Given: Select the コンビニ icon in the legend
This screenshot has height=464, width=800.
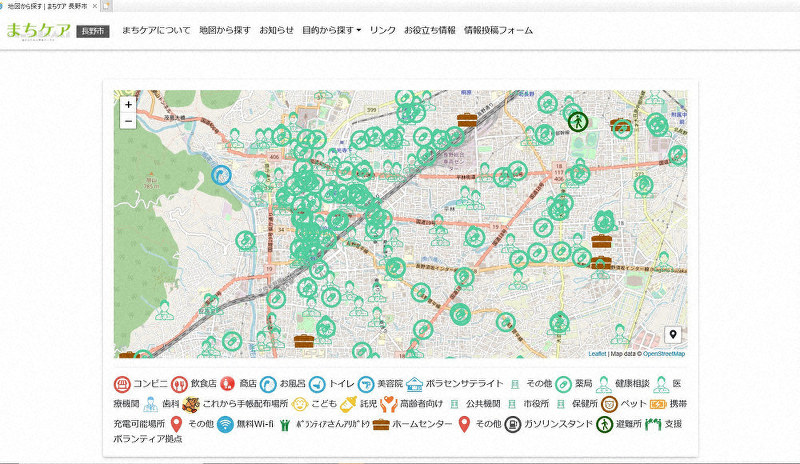Looking at the screenshot, I should (x=122, y=383).
